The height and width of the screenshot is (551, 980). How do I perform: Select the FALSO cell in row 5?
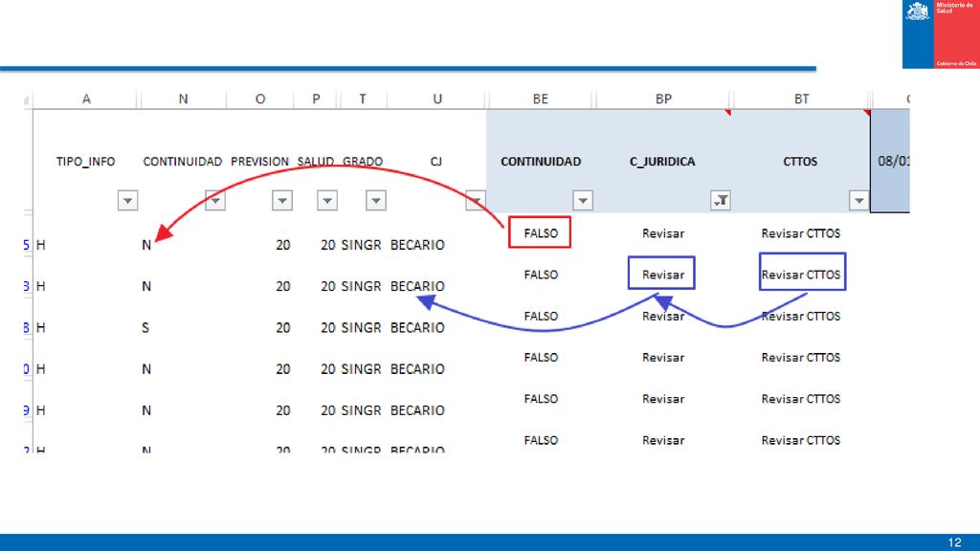[x=540, y=232]
